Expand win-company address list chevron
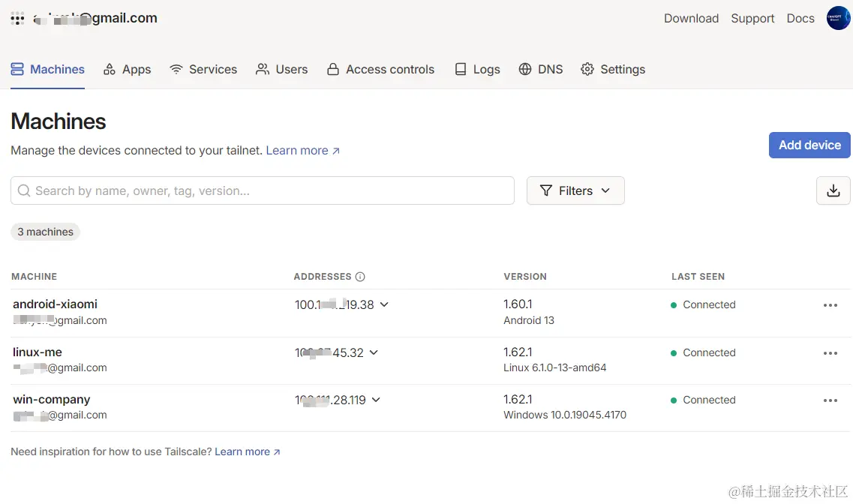Image resolution: width=853 pixels, height=504 pixels. 376,400
